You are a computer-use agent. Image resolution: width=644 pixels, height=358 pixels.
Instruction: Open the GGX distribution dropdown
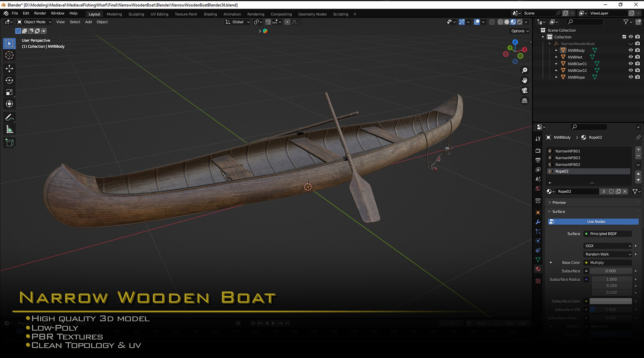tap(608, 246)
